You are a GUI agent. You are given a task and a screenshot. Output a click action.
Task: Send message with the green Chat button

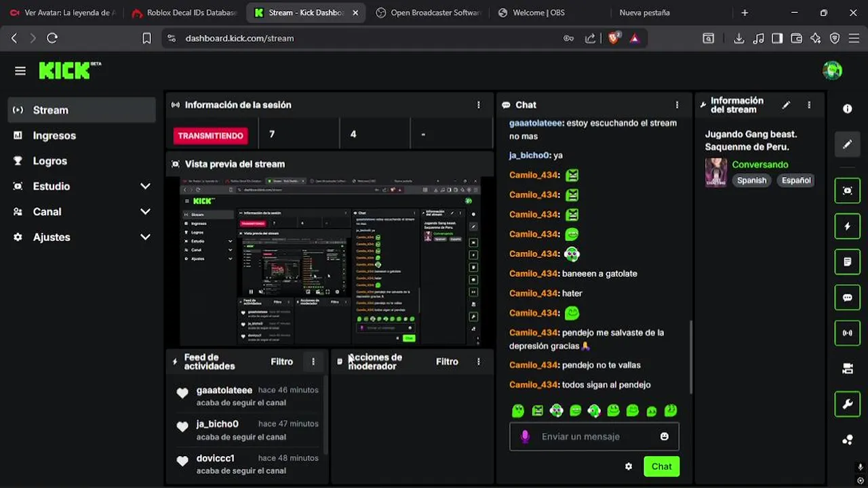pyautogui.click(x=662, y=466)
